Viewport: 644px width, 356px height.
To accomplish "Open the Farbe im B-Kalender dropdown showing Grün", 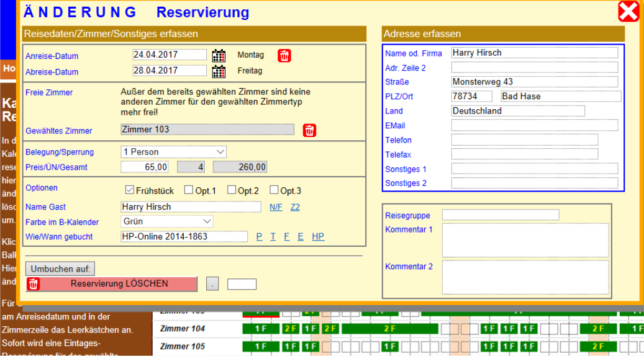I will point(167,221).
